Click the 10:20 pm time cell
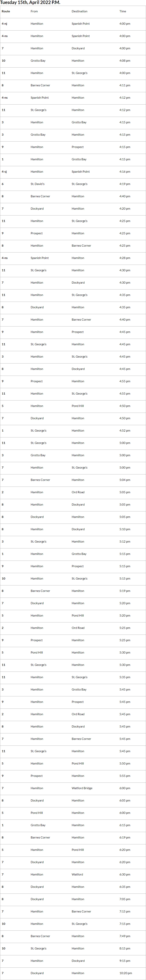 click(x=125, y=973)
